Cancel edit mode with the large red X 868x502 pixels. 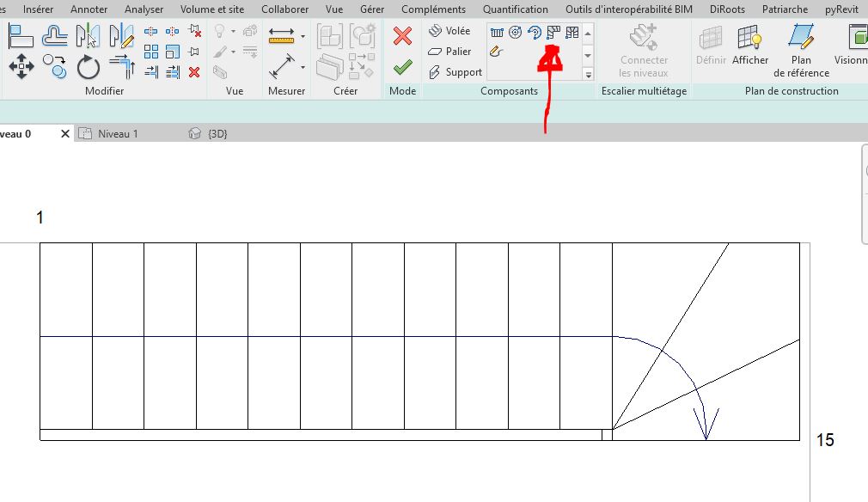[402, 36]
